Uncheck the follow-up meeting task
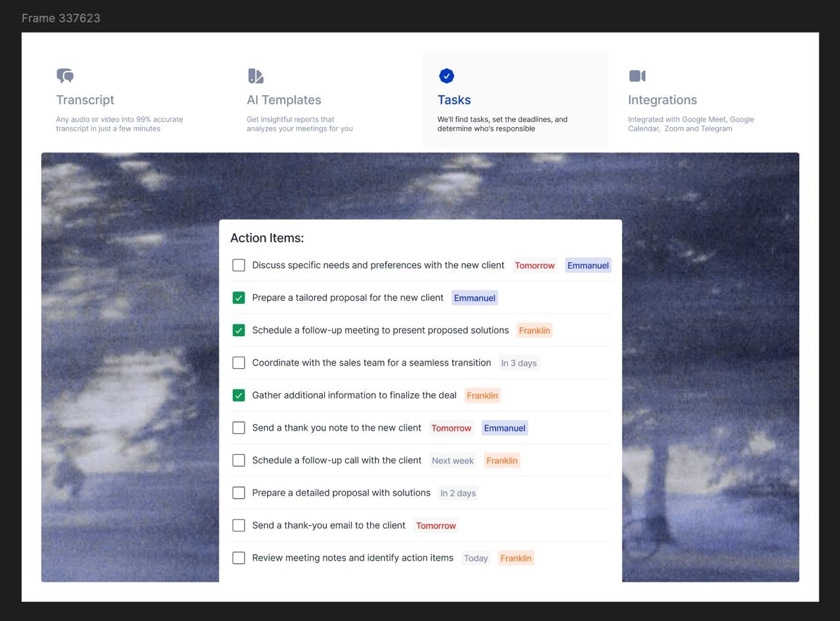The image size is (840, 621). (238, 330)
